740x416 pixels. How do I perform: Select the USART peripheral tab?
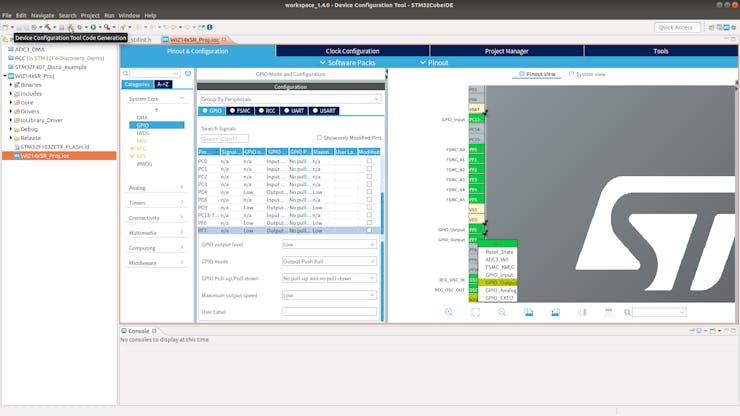coord(324,110)
